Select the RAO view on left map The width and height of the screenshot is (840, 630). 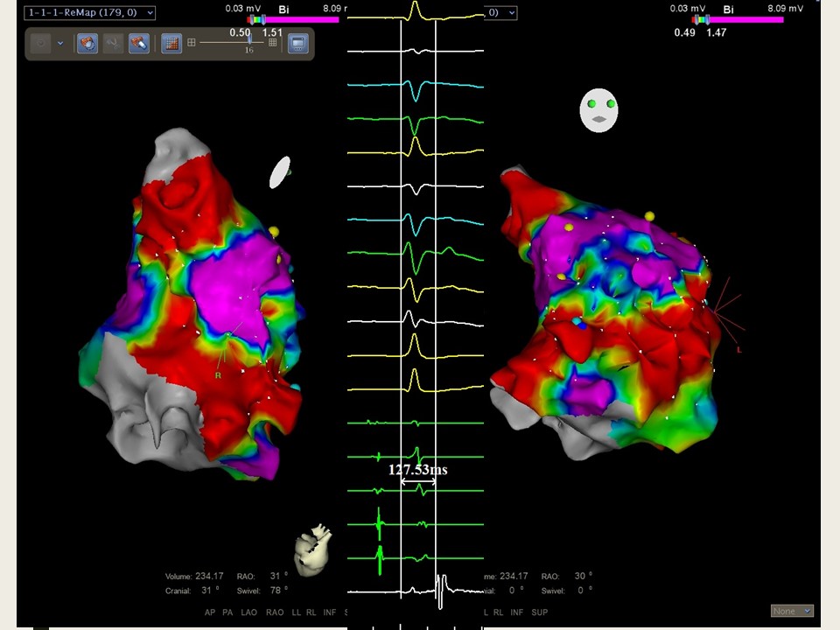point(275,612)
